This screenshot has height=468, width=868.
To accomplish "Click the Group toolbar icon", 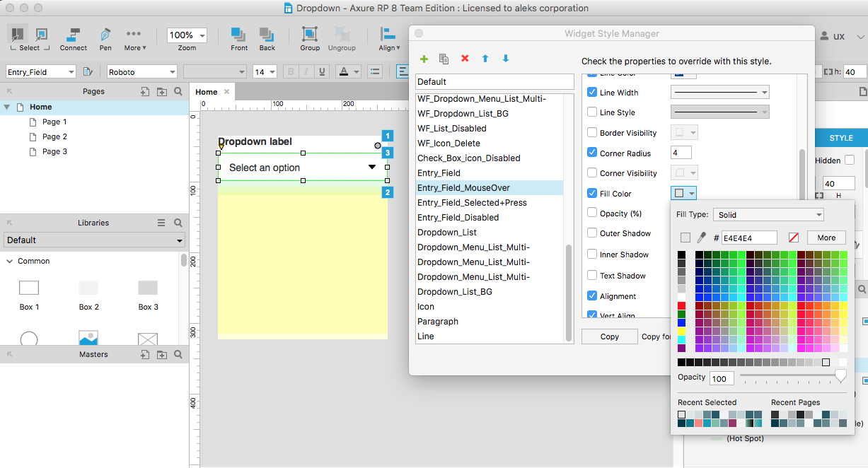I will 309,35.
